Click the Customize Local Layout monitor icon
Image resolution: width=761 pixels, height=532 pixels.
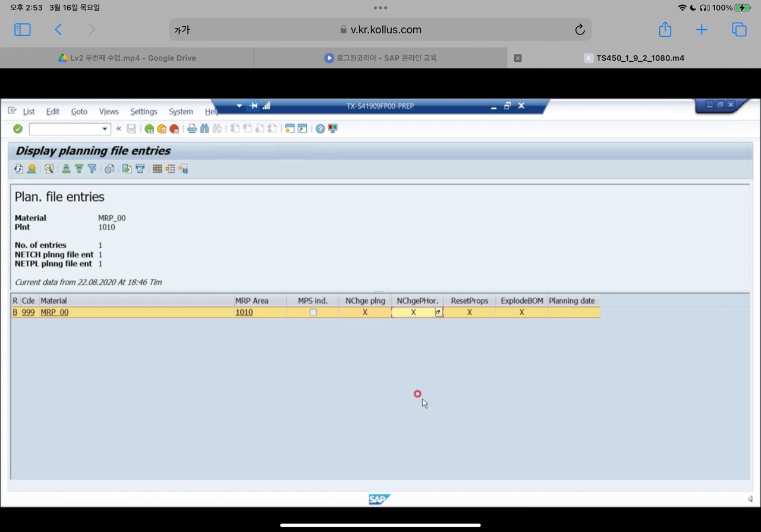[333, 129]
